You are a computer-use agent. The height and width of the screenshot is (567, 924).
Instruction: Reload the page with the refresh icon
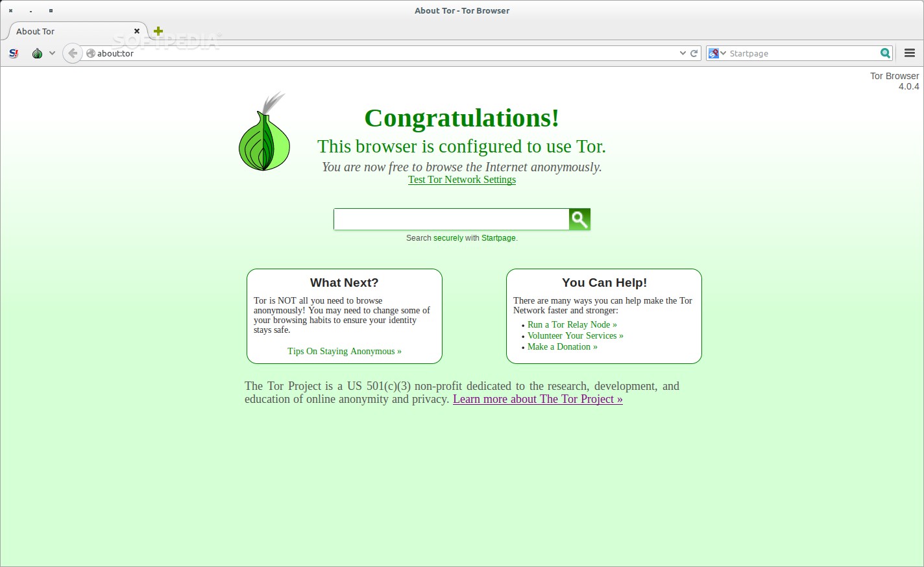(694, 53)
